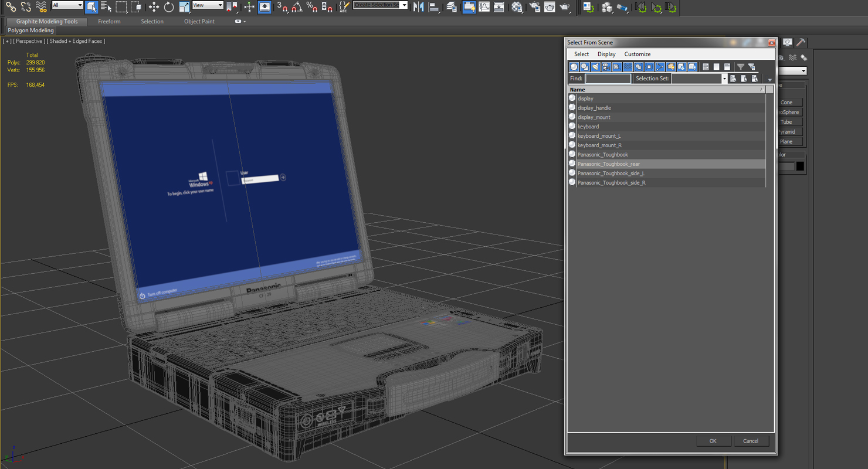Toggle Spinner Snap

pyautogui.click(x=327, y=6)
